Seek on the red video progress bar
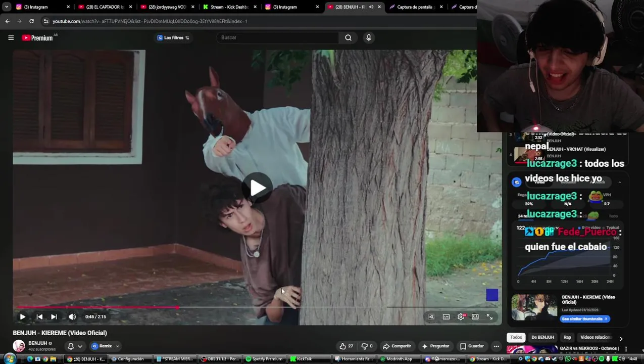The height and width of the screenshot is (364, 644). [258, 307]
